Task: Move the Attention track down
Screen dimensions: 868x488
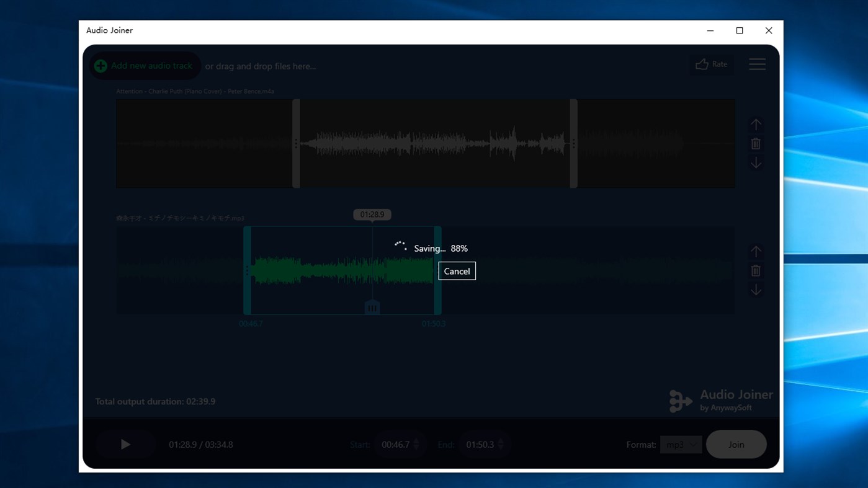Action: (756, 162)
